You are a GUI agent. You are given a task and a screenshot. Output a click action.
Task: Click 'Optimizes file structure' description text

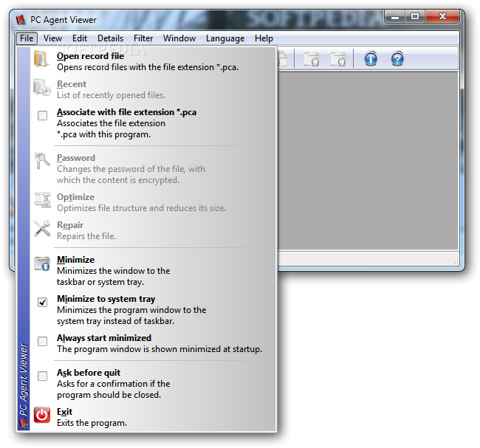tap(142, 208)
